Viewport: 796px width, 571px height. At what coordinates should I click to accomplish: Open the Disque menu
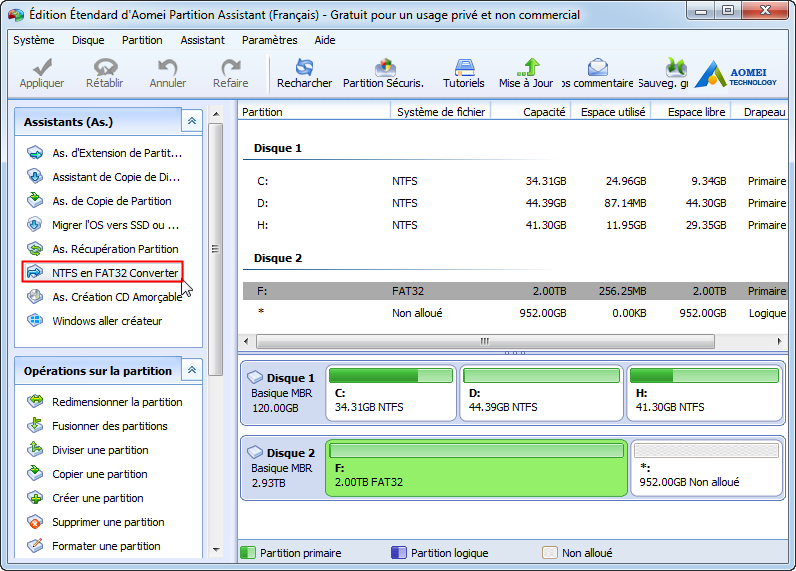pyautogui.click(x=88, y=40)
